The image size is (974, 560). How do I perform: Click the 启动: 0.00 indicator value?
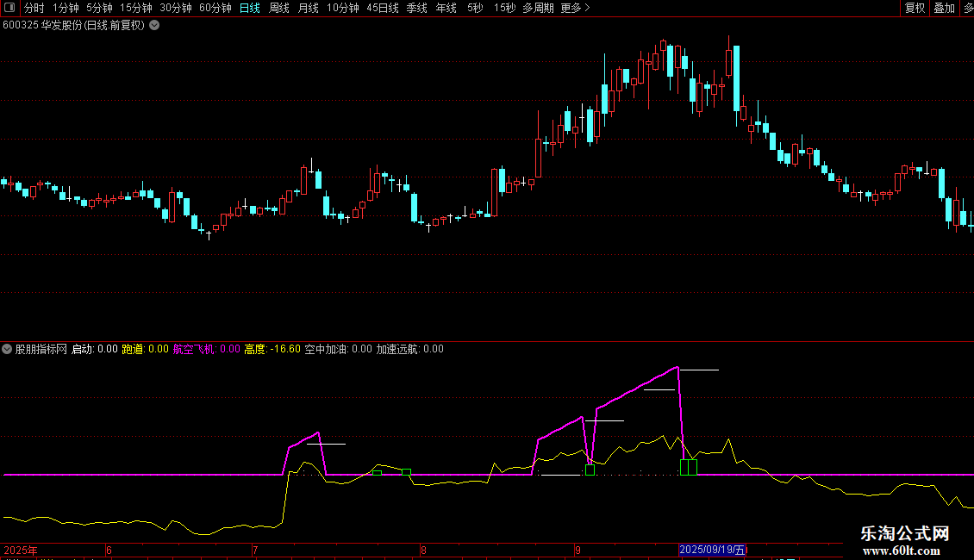tap(95, 349)
